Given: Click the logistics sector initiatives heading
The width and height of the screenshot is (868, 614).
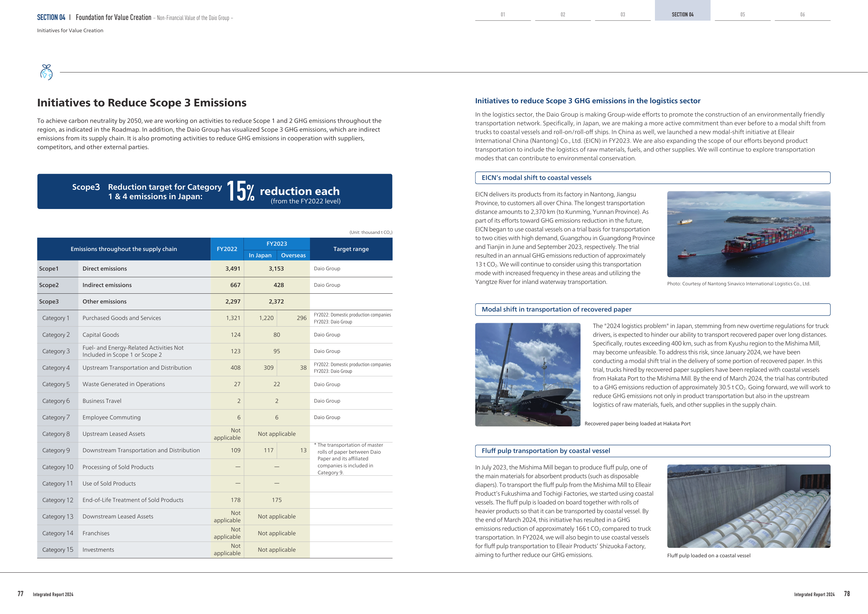Looking at the screenshot, I should (x=588, y=101).
